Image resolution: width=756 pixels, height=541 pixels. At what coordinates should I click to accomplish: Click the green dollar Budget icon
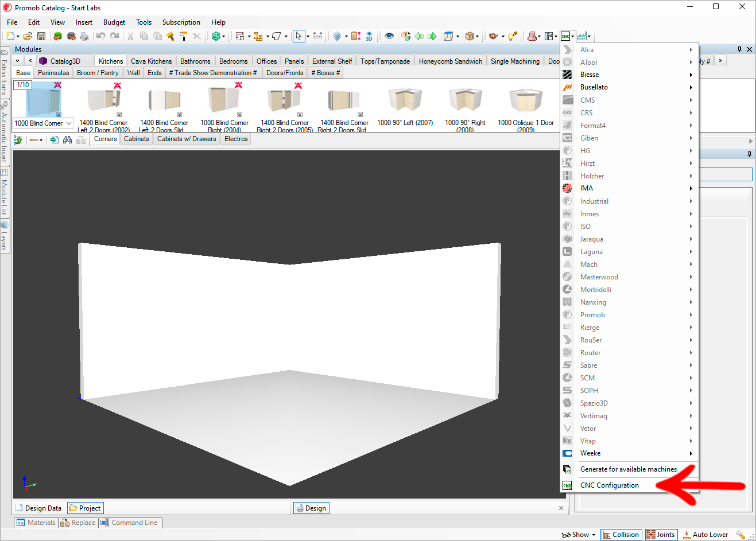[216, 36]
